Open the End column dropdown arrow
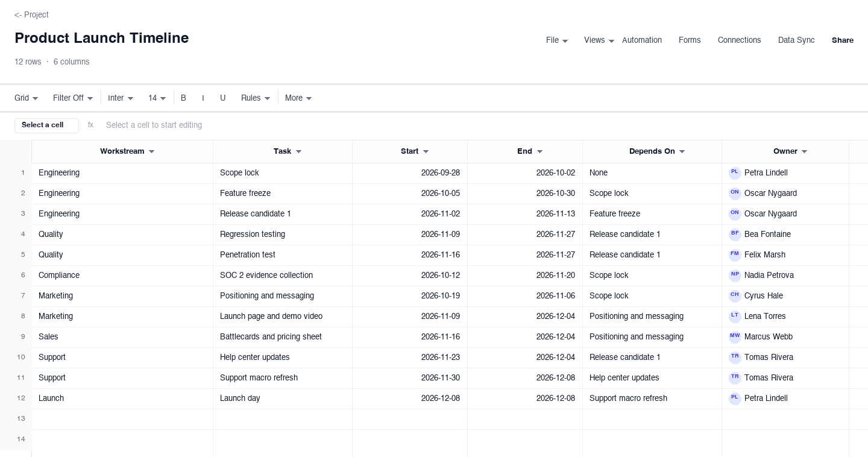 pos(539,152)
